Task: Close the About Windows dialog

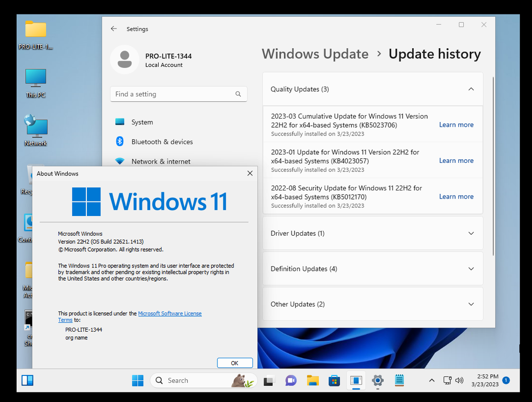Action: click(250, 173)
